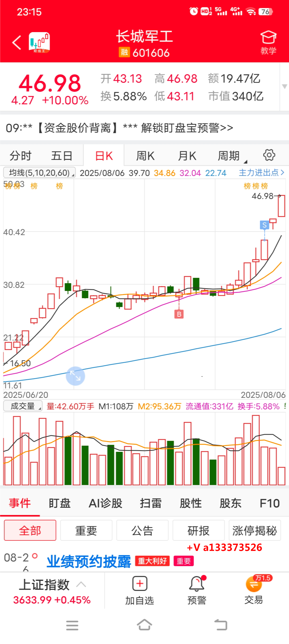
Task: Open the 股性 tab
Action: point(191,503)
